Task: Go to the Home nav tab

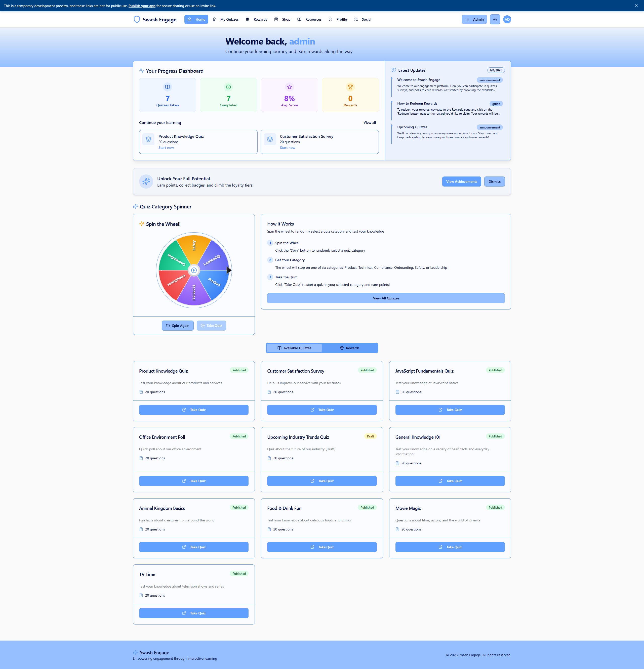Action: [x=196, y=19]
